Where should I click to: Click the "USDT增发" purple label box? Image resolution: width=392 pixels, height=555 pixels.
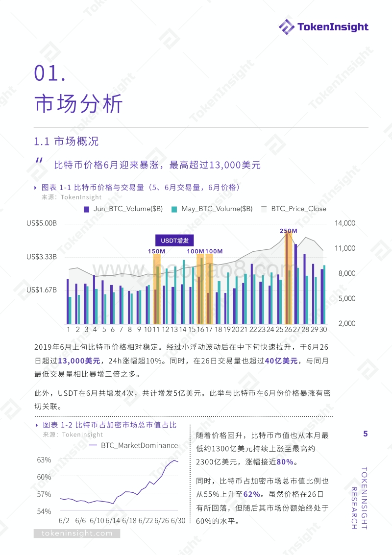pos(174,241)
